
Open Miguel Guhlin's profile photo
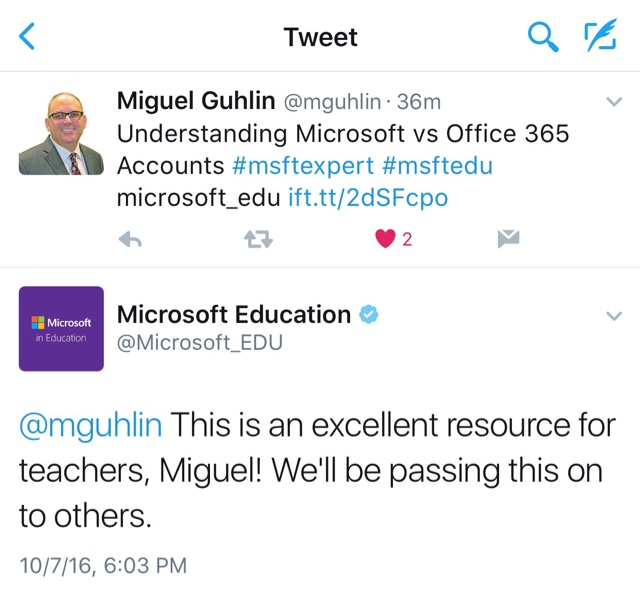61,132
